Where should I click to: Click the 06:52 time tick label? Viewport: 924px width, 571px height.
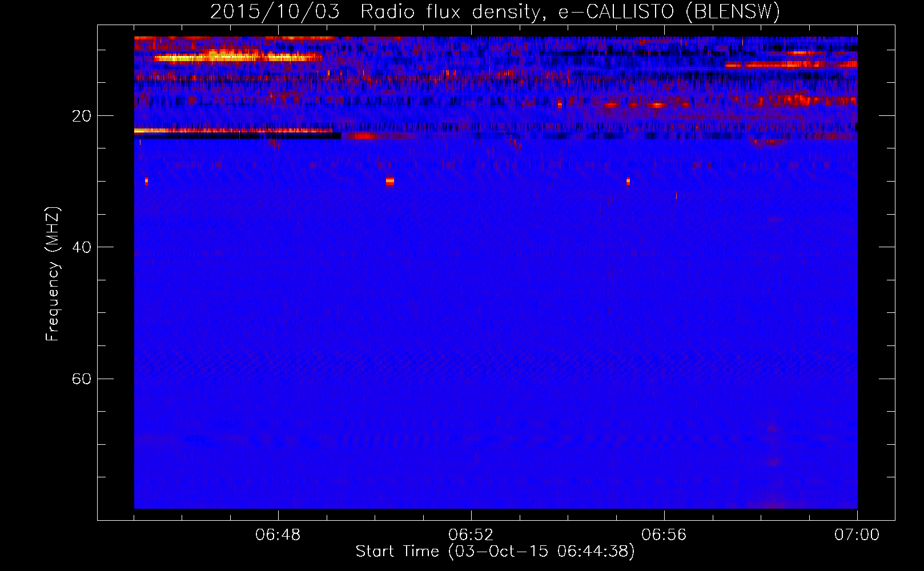point(471,535)
